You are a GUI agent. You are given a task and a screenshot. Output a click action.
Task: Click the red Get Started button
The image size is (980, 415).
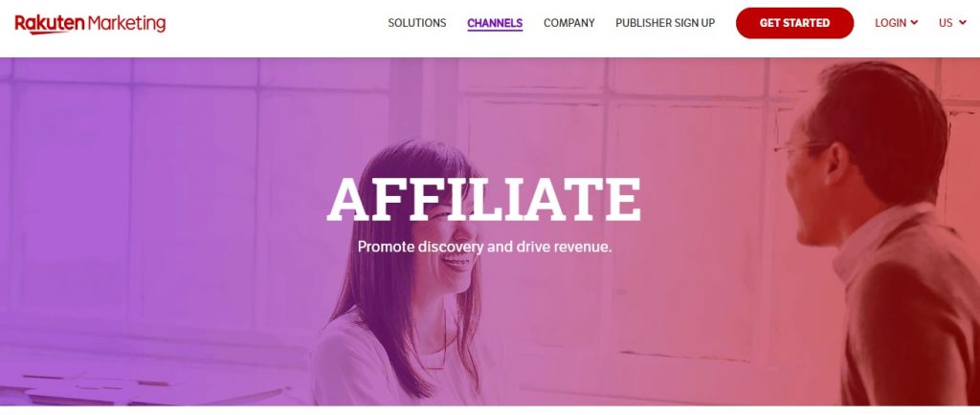click(x=794, y=23)
